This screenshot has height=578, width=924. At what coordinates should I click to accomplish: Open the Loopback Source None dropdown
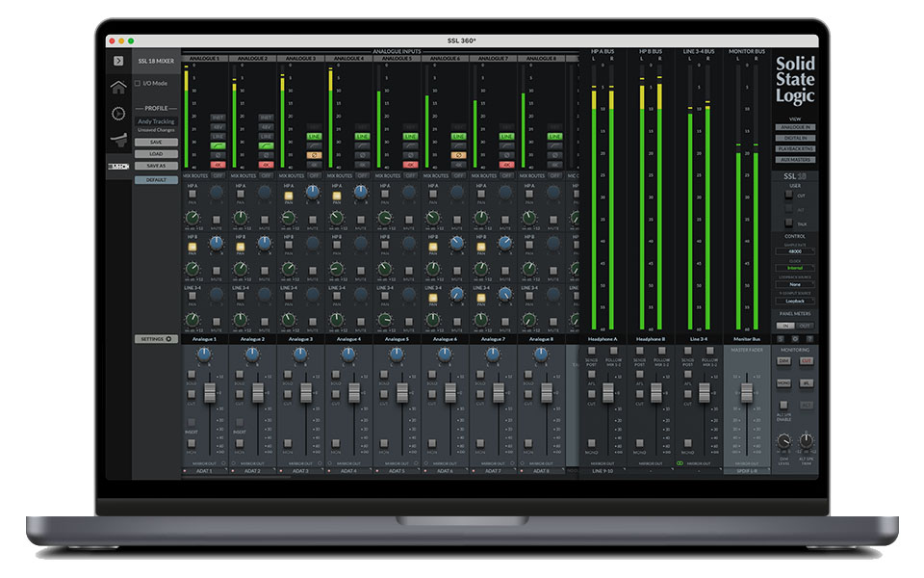795,285
